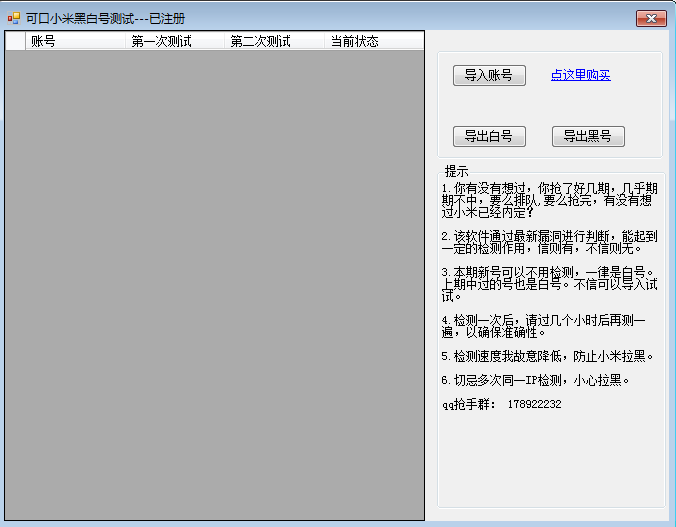Click the empty gray account list area
The image size is (676, 527).
214,285
